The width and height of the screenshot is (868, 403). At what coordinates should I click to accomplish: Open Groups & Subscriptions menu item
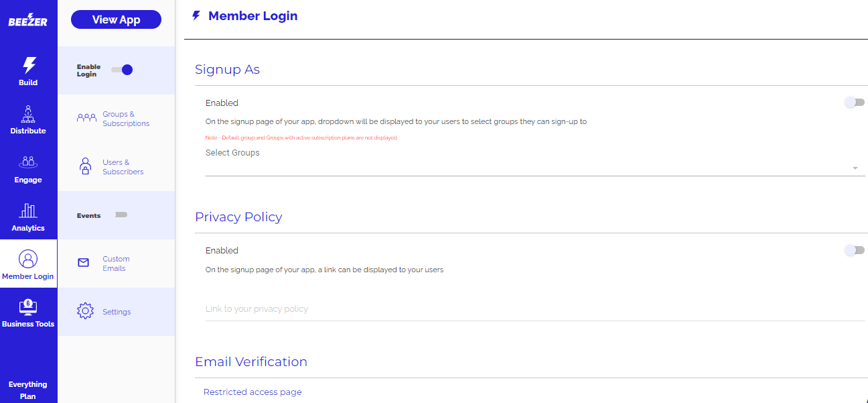pos(125,119)
